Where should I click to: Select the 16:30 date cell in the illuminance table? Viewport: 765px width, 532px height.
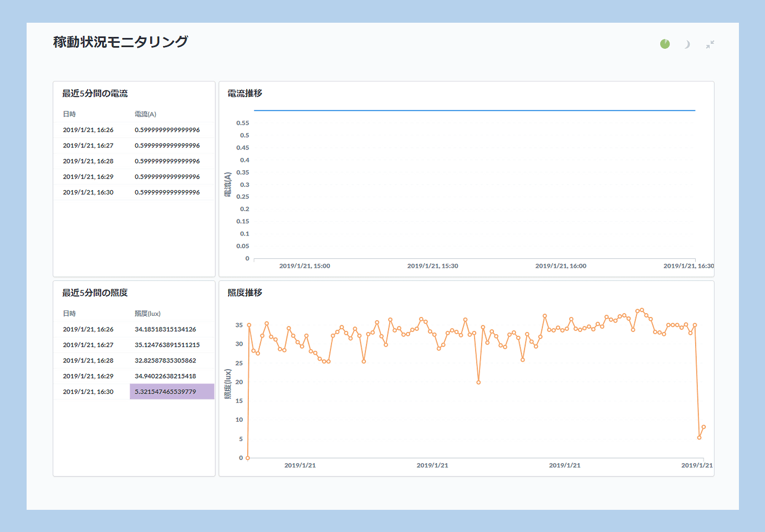pos(88,391)
